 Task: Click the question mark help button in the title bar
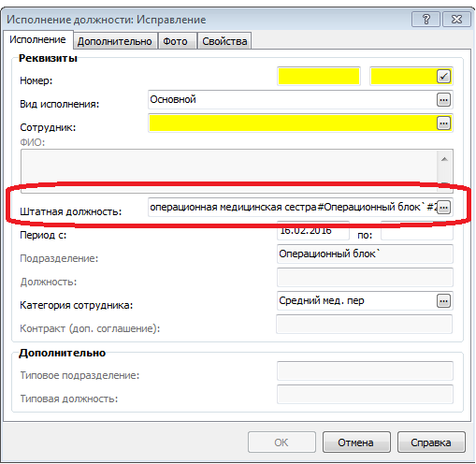coord(426,20)
